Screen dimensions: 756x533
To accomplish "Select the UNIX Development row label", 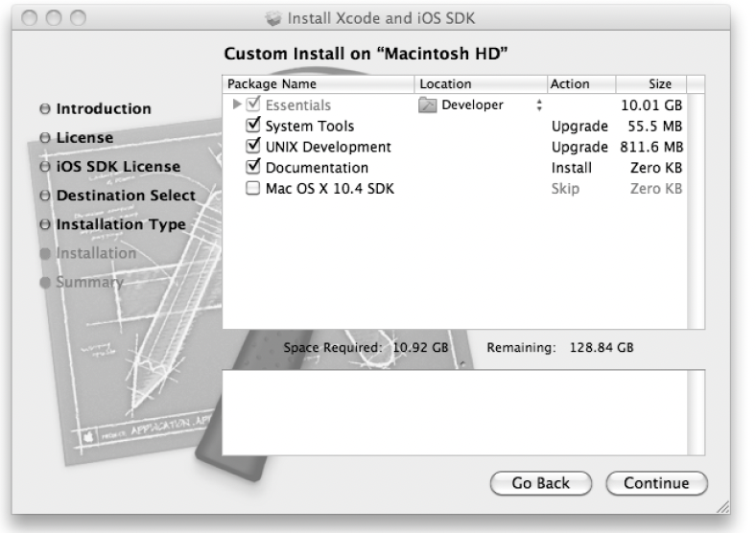I will tap(328, 147).
